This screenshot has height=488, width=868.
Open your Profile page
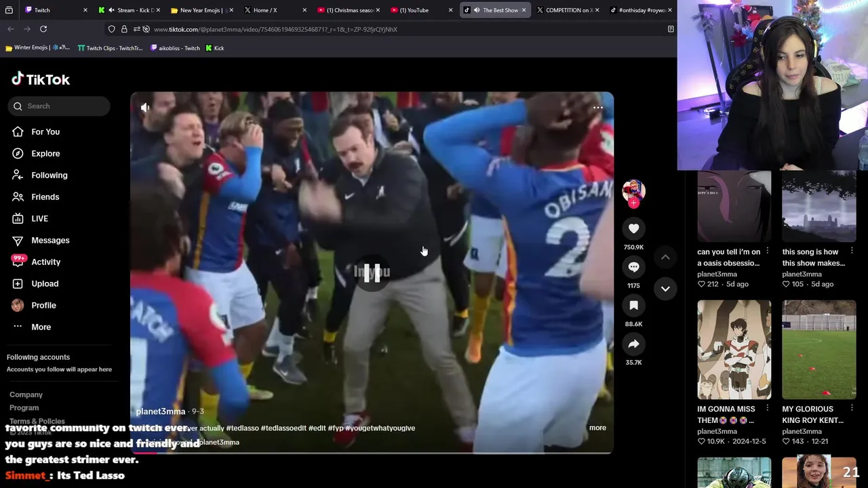click(x=43, y=305)
